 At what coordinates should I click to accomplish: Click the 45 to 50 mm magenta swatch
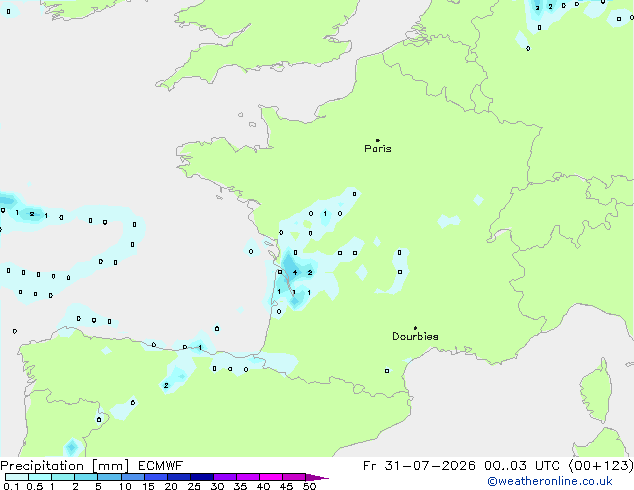(294, 477)
